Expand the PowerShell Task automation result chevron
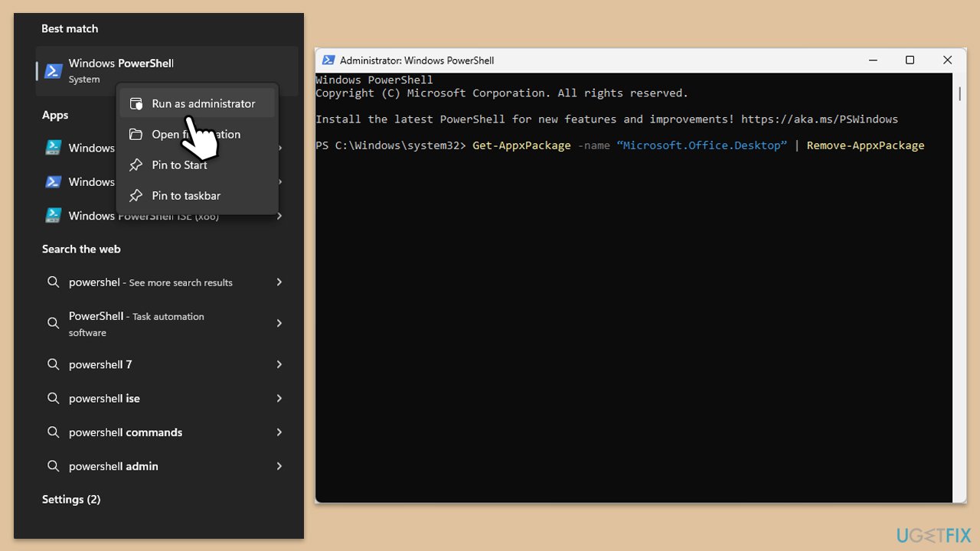Viewport: 980px width, 551px height. point(279,324)
